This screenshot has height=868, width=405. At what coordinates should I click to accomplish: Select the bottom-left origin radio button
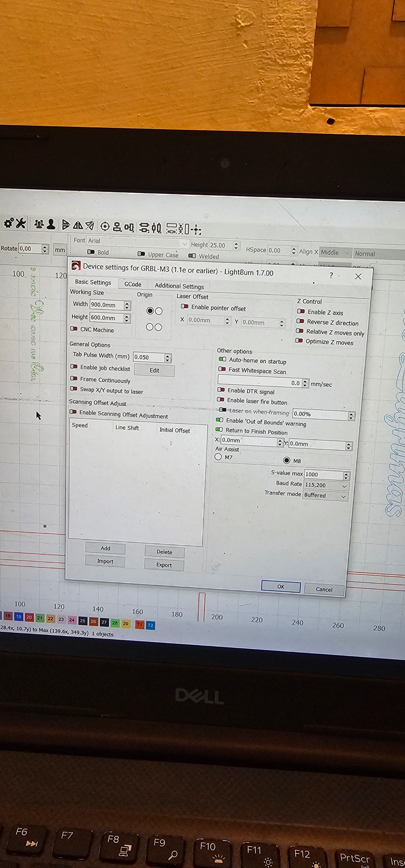(x=149, y=327)
